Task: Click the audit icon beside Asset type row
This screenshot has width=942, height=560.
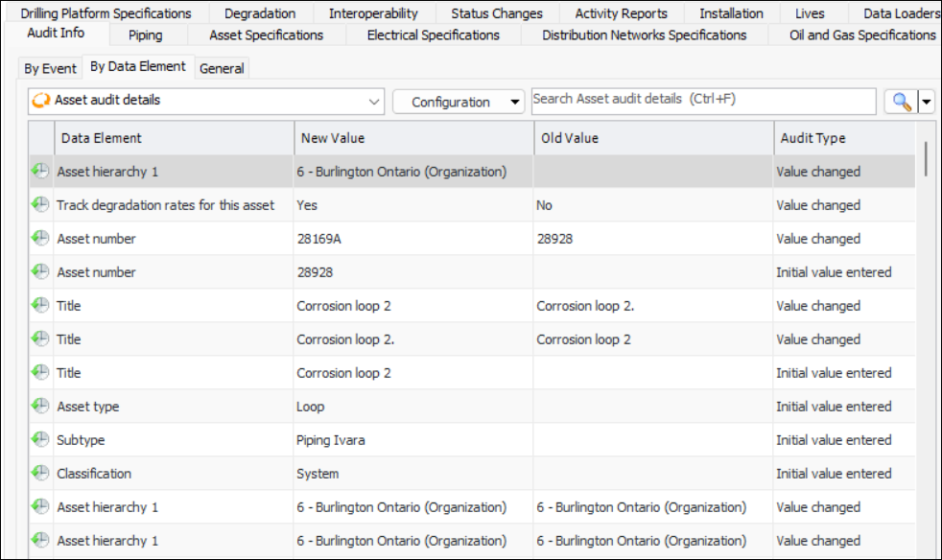Action: (40, 406)
